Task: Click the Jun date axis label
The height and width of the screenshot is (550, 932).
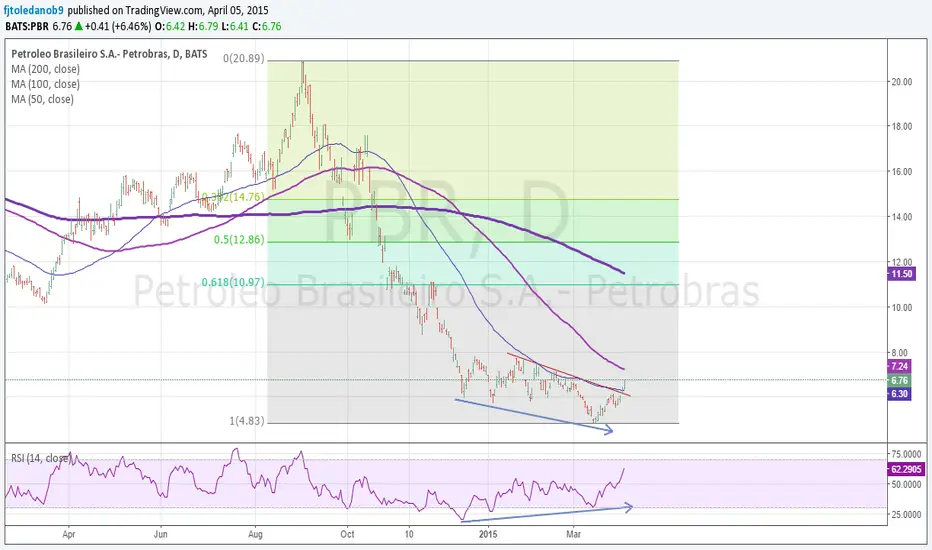Action: pos(160,534)
